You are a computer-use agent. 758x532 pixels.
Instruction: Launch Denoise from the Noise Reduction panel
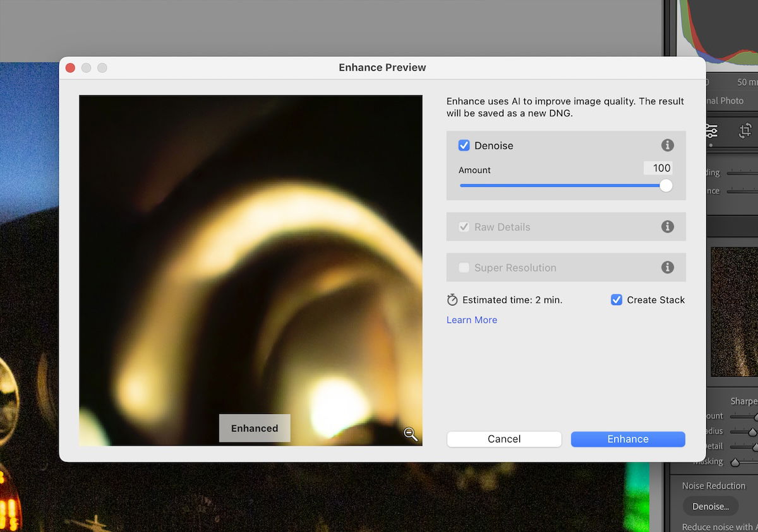click(x=710, y=506)
